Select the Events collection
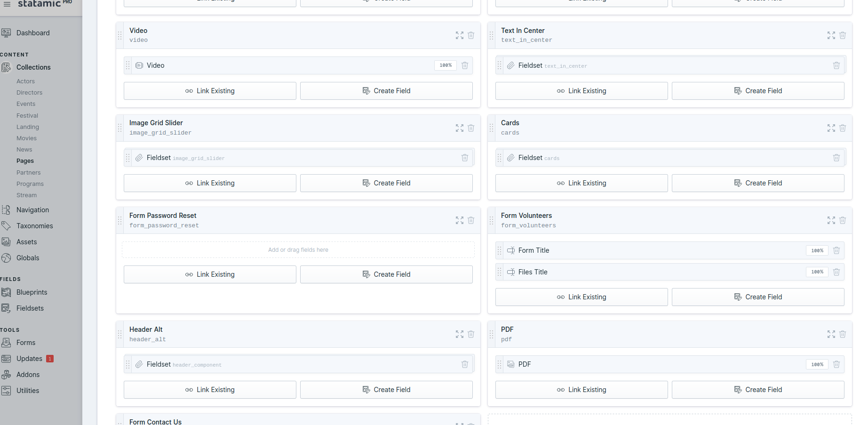868x425 pixels. (26, 104)
